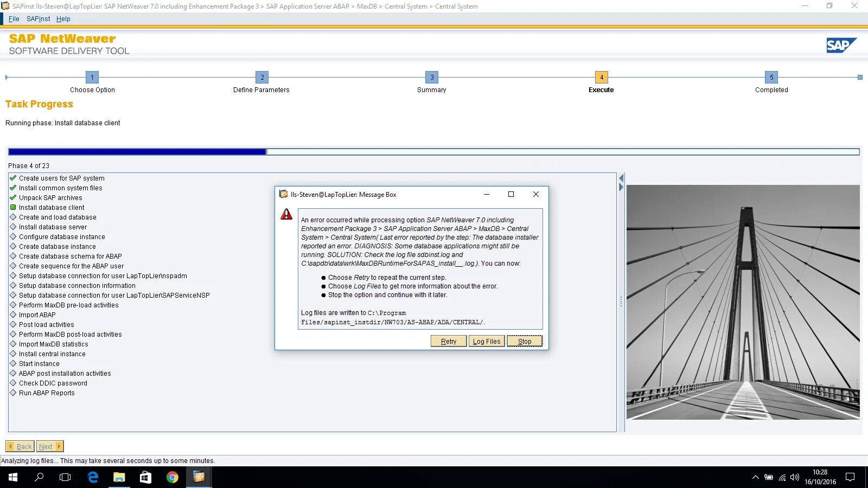
Task: Select 'Setup database connection information' row
Action: tap(77, 286)
